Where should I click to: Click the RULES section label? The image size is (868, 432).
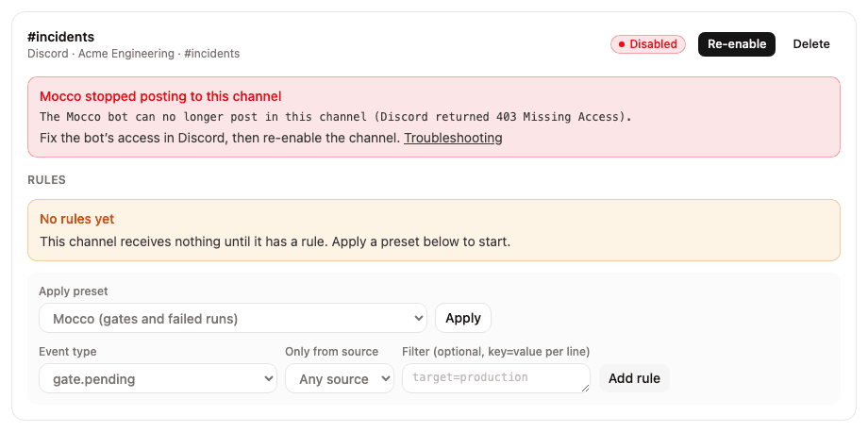tap(46, 180)
